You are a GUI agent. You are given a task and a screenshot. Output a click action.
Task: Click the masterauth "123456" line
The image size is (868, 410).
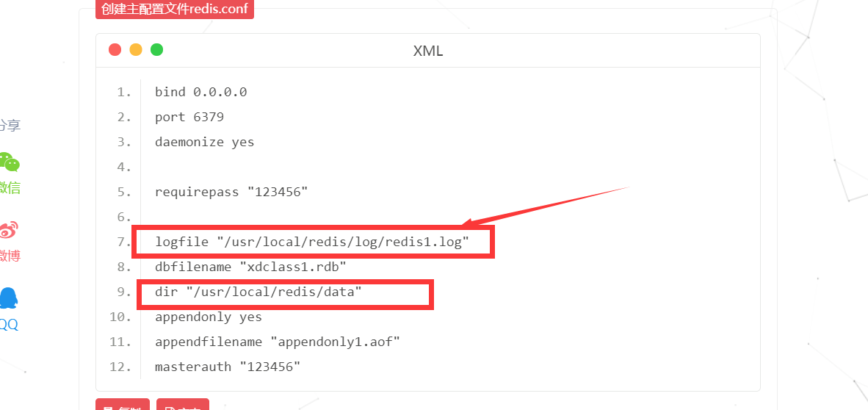228,367
